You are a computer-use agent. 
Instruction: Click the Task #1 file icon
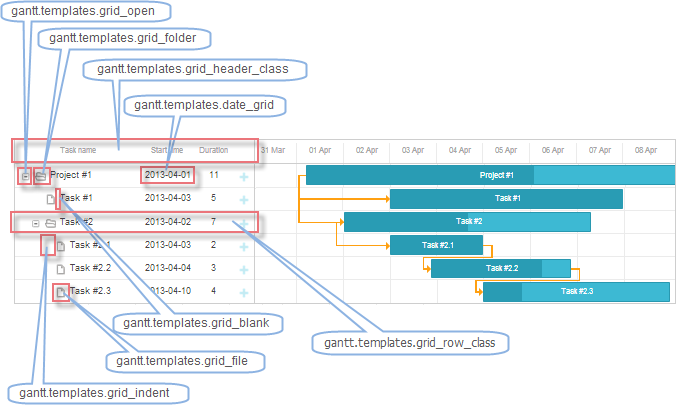tap(51, 198)
